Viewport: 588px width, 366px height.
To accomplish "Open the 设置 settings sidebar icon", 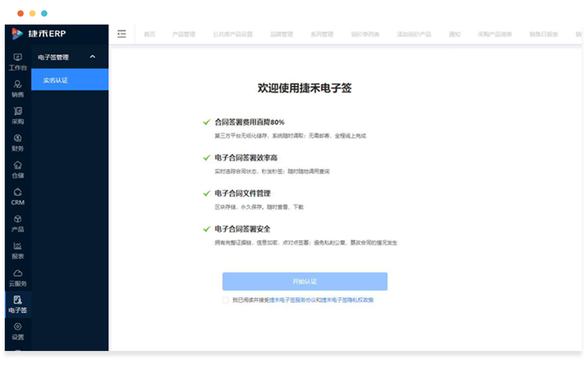I will (x=18, y=332).
